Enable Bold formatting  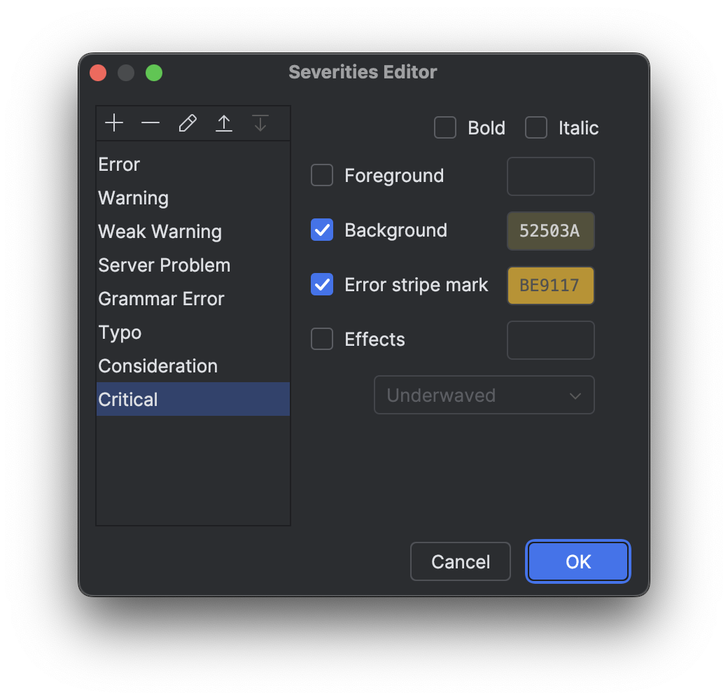(x=444, y=127)
